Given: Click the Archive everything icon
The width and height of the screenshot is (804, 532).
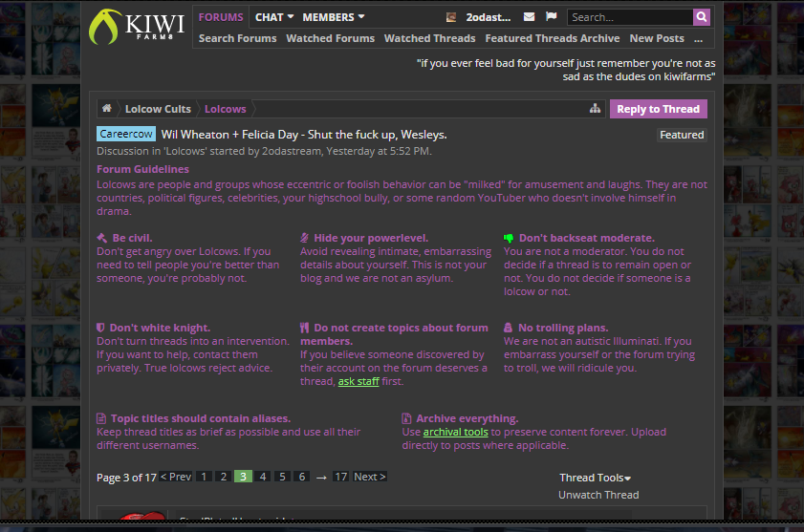Looking at the screenshot, I should point(406,418).
